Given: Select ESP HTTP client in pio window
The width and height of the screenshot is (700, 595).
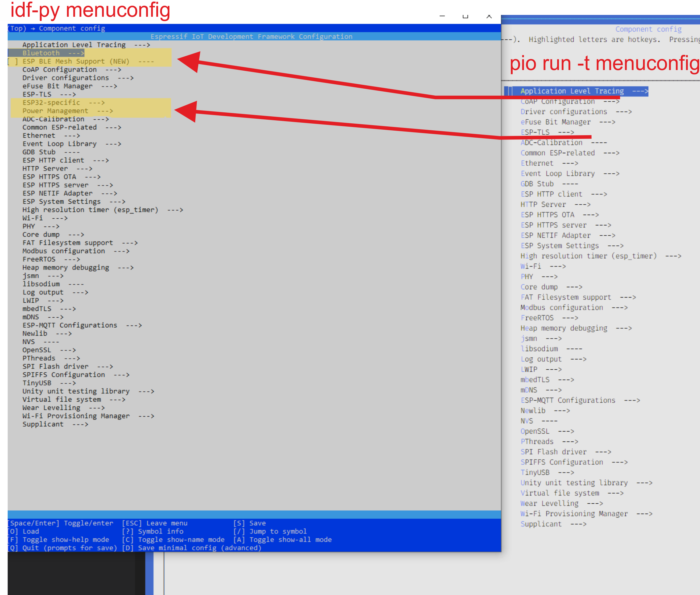Looking at the screenshot, I should (564, 194).
